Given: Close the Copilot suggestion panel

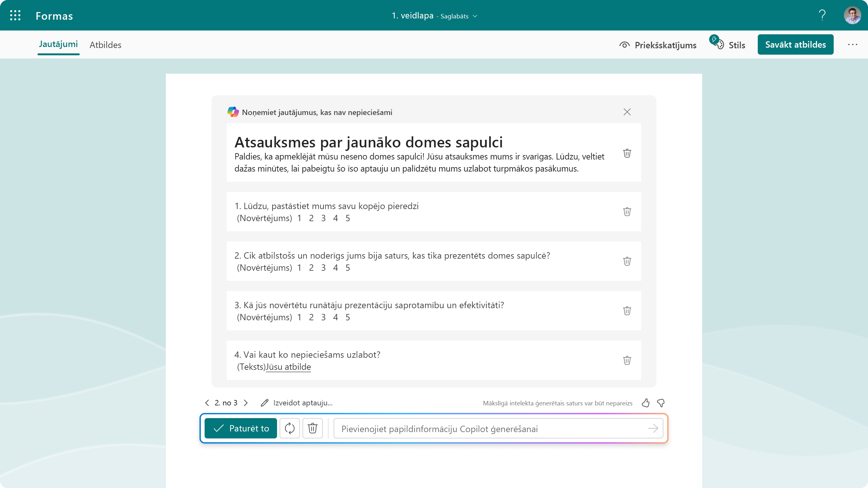Looking at the screenshot, I should coord(627,112).
